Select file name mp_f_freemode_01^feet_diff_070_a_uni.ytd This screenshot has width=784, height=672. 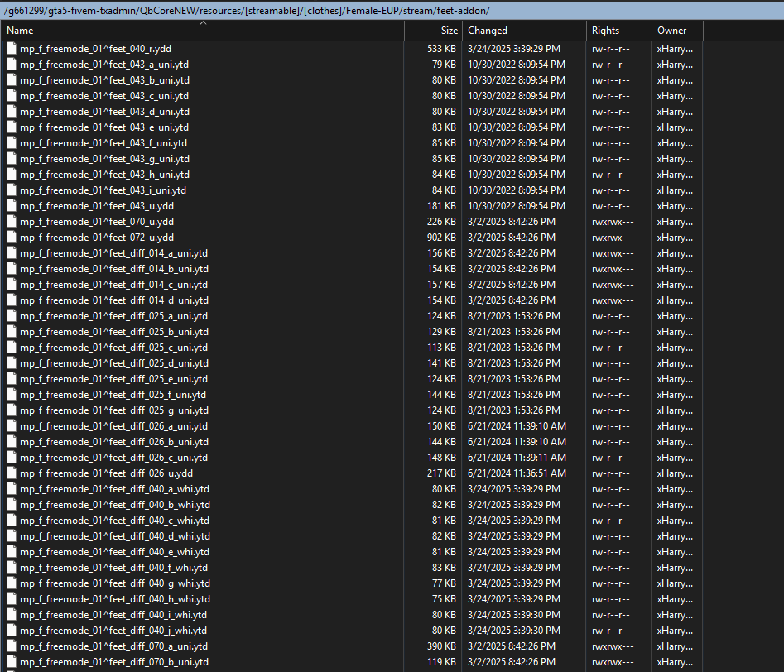(114, 646)
